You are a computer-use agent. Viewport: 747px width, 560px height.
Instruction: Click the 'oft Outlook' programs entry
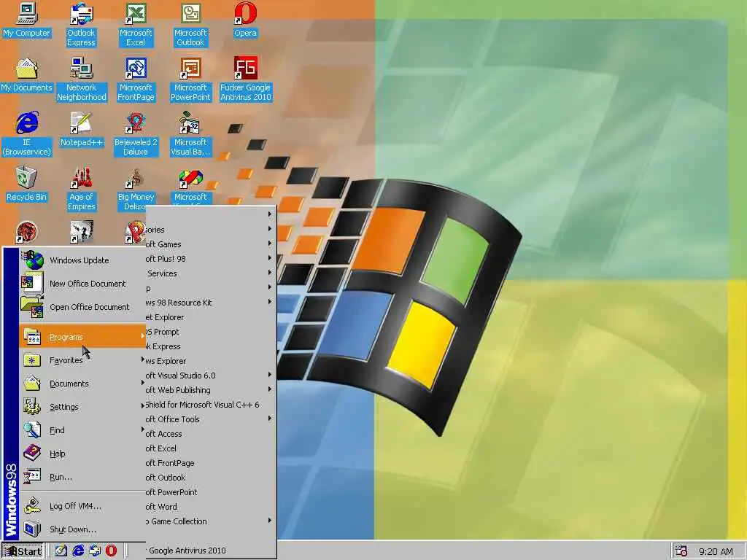tap(210, 477)
